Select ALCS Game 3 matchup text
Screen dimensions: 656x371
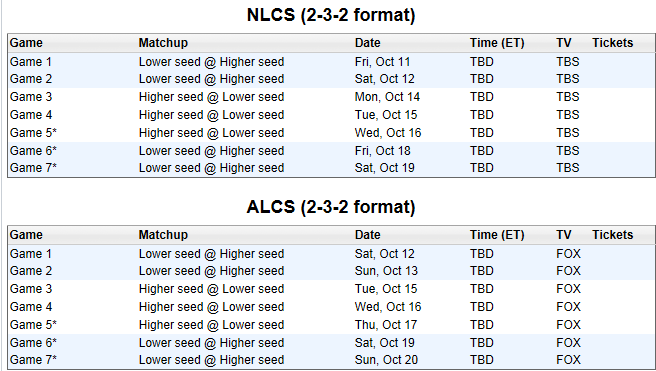coord(211,289)
